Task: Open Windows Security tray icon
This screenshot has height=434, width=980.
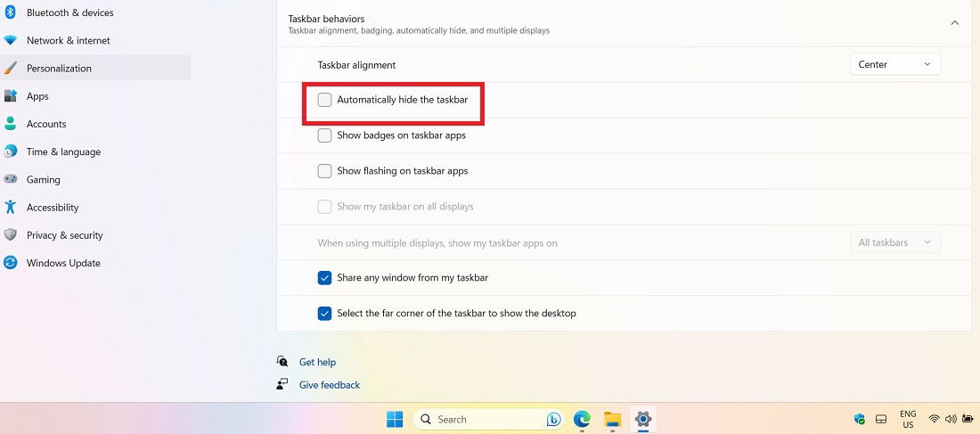Action: click(x=860, y=419)
